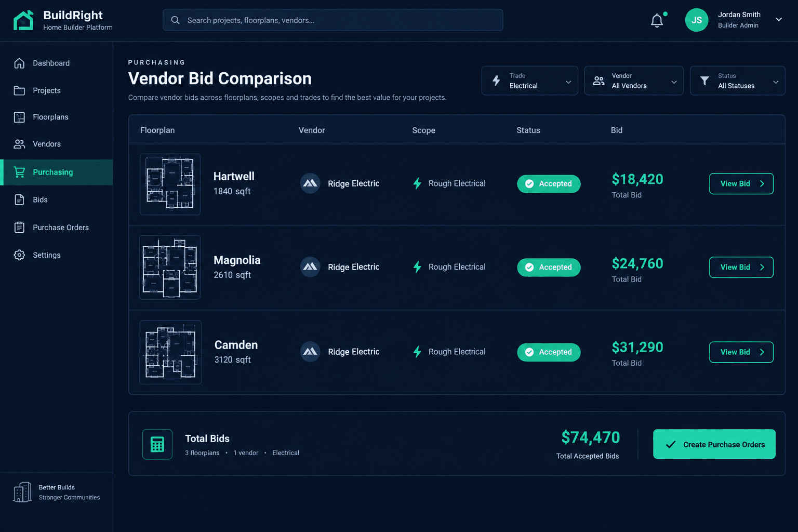
Task: Click the Settings gear icon
Action: coord(19,255)
